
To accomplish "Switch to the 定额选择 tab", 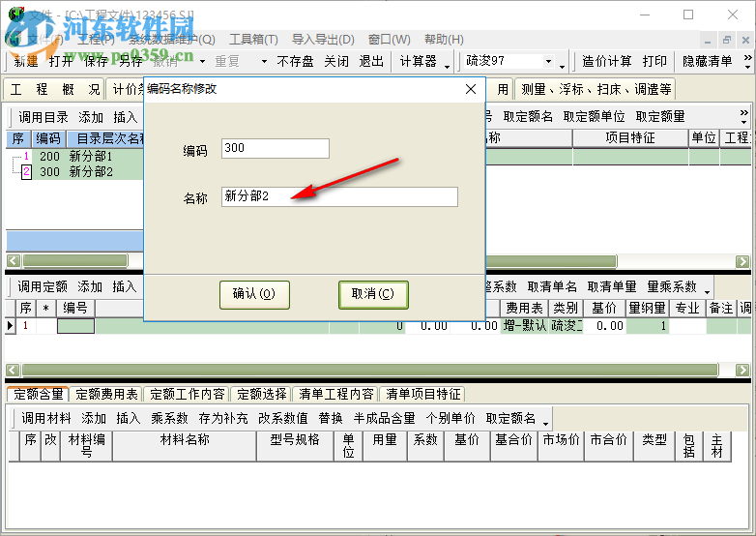I will [261, 395].
